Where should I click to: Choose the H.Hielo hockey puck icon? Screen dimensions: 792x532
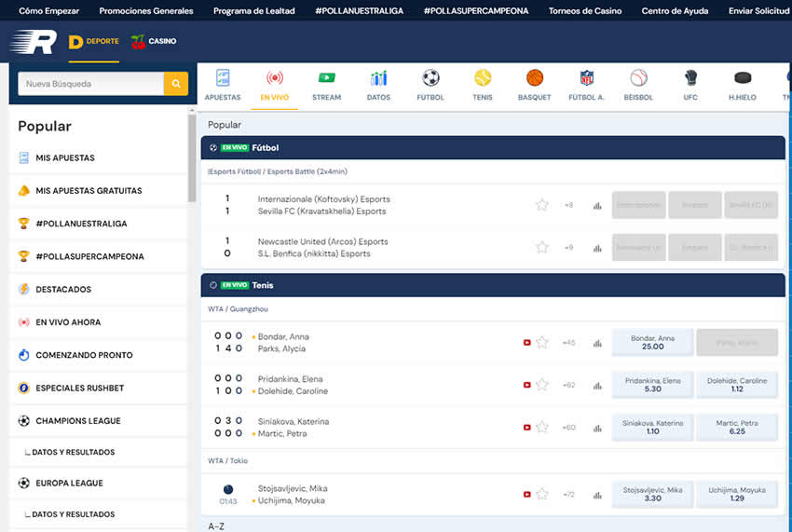743,85
